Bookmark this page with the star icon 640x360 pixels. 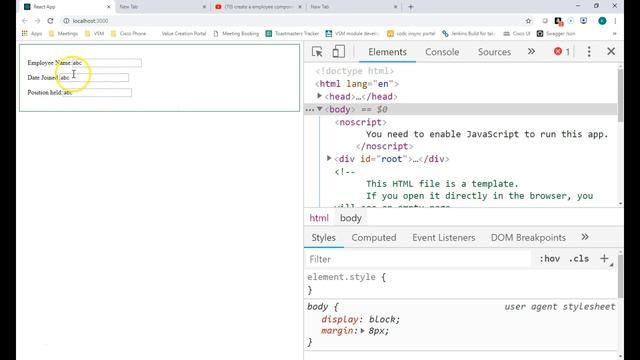[528, 21]
